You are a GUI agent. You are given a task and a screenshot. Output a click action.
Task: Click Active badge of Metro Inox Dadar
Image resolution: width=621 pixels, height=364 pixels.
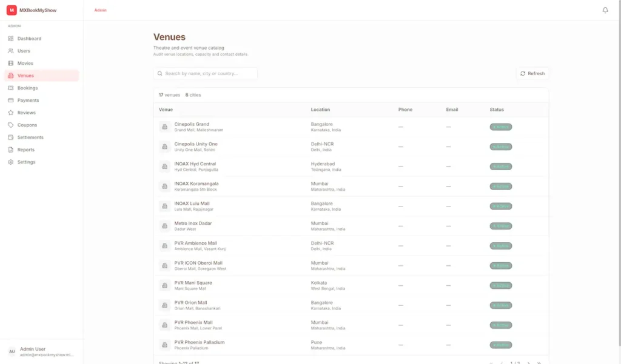click(x=500, y=226)
